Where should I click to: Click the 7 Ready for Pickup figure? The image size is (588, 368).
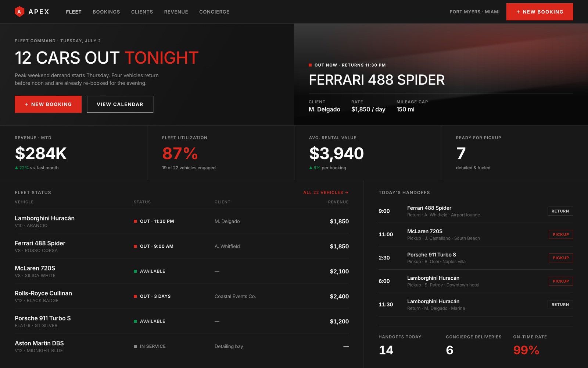click(461, 153)
